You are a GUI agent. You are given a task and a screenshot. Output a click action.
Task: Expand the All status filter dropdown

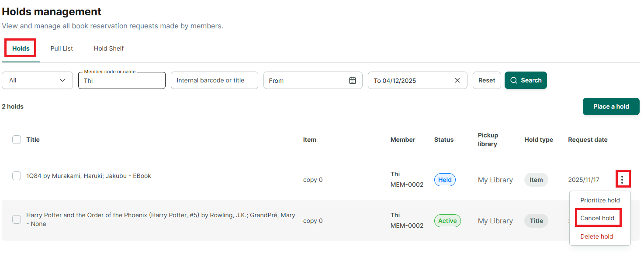37,80
